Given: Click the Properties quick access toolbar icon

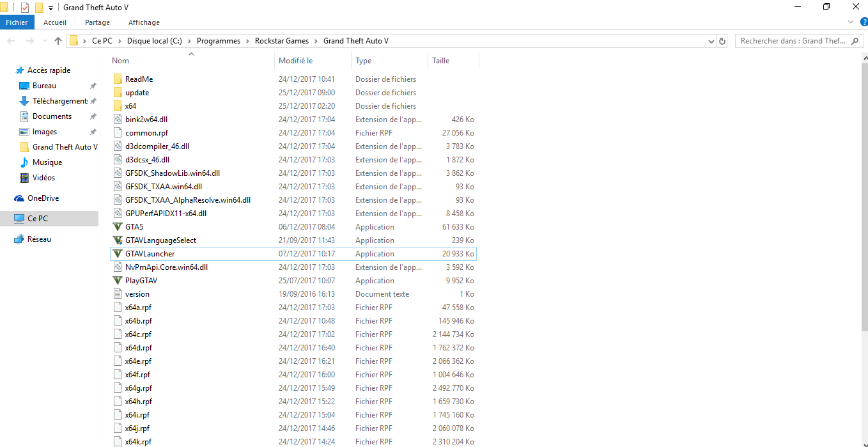Looking at the screenshot, I should click(x=25, y=8).
